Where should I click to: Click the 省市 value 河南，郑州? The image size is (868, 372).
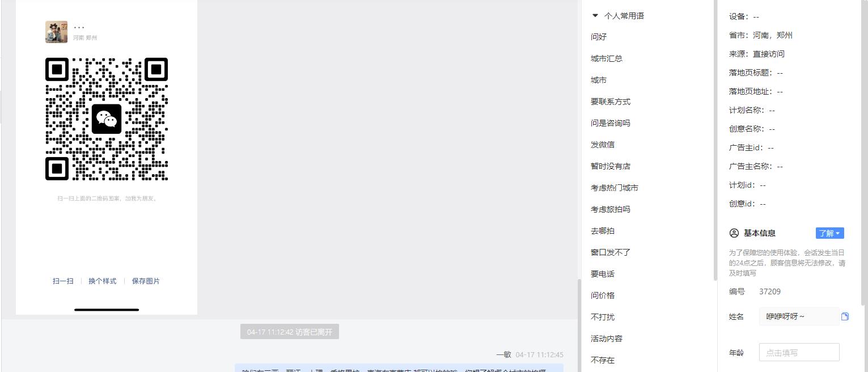[x=773, y=35]
